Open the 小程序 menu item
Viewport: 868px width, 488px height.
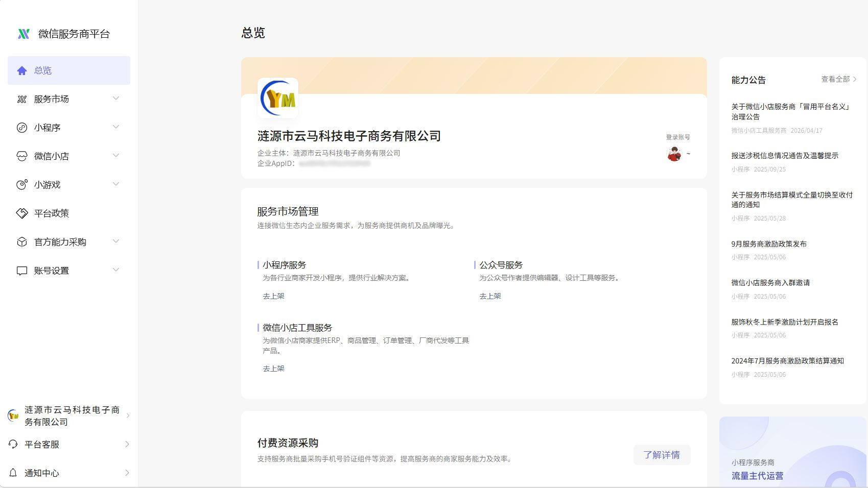pos(69,128)
